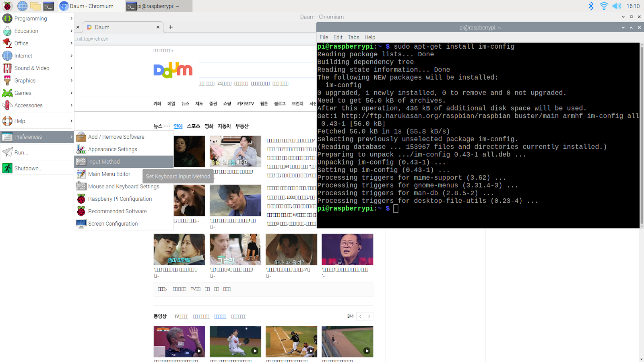
Task: Open the terminal Help menu
Action: pos(370,37)
